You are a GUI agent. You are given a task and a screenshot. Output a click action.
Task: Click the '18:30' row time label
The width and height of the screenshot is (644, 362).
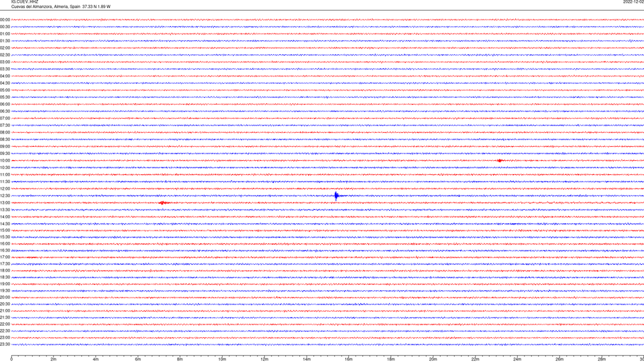[x=5, y=278]
